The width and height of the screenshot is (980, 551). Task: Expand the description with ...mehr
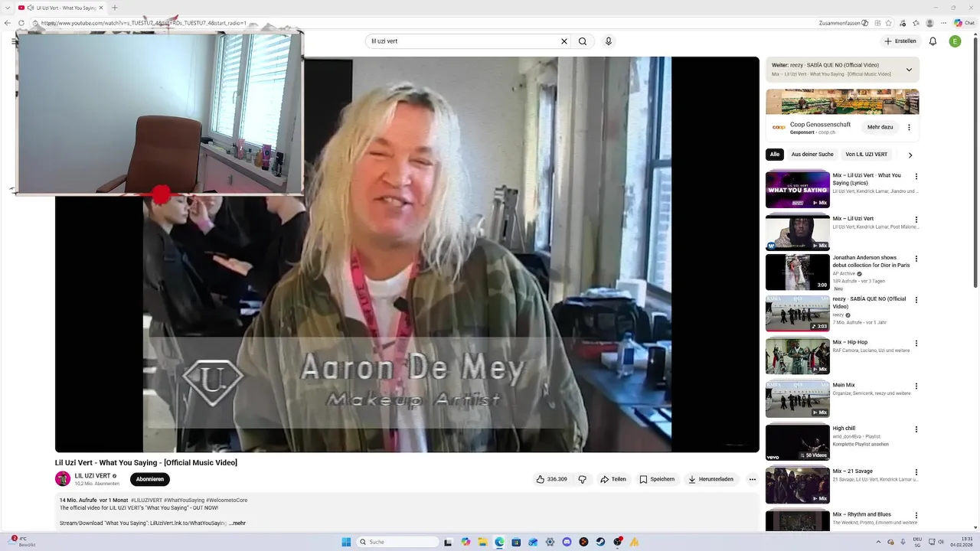tap(237, 523)
